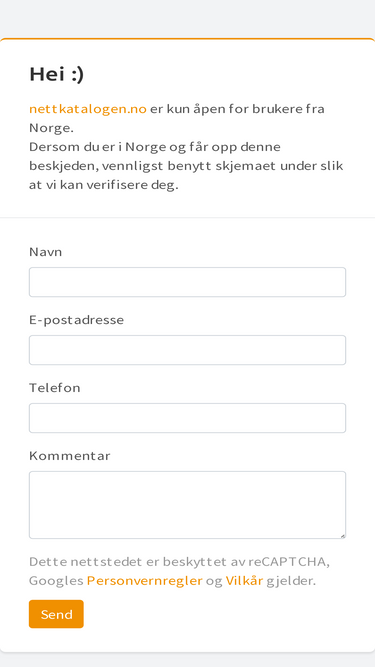Click the word "Googles" in the notice

point(56,581)
